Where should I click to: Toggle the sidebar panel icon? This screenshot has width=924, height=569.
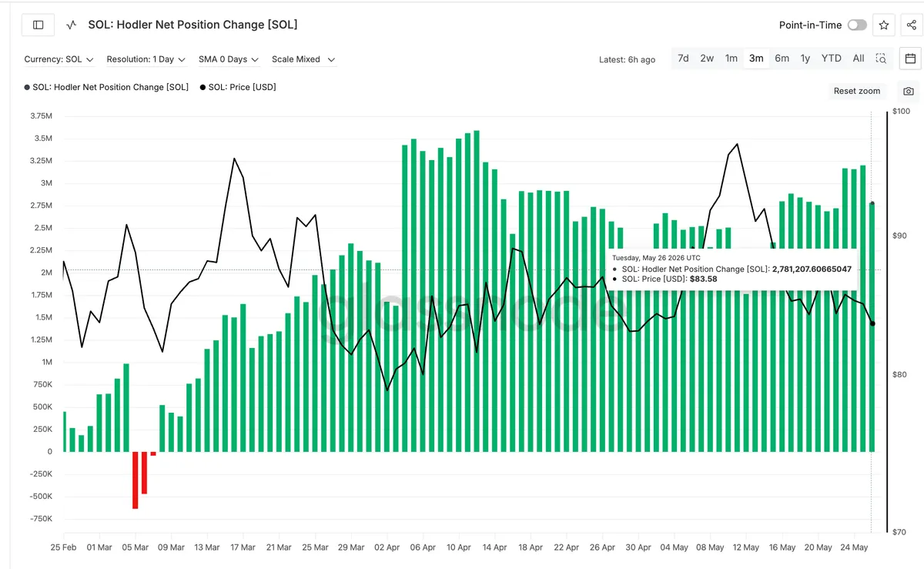(38, 25)
